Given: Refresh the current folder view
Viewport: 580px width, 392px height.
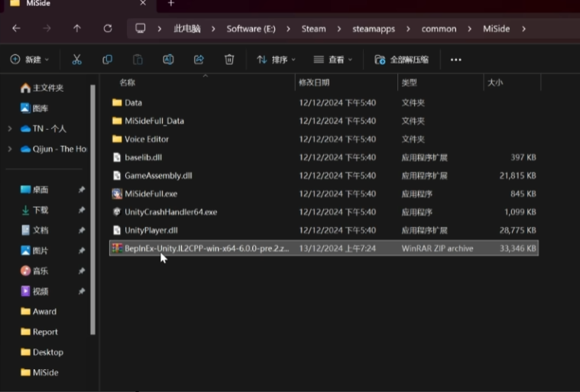Looking at the screenshot, I should [x=108, y=28].
